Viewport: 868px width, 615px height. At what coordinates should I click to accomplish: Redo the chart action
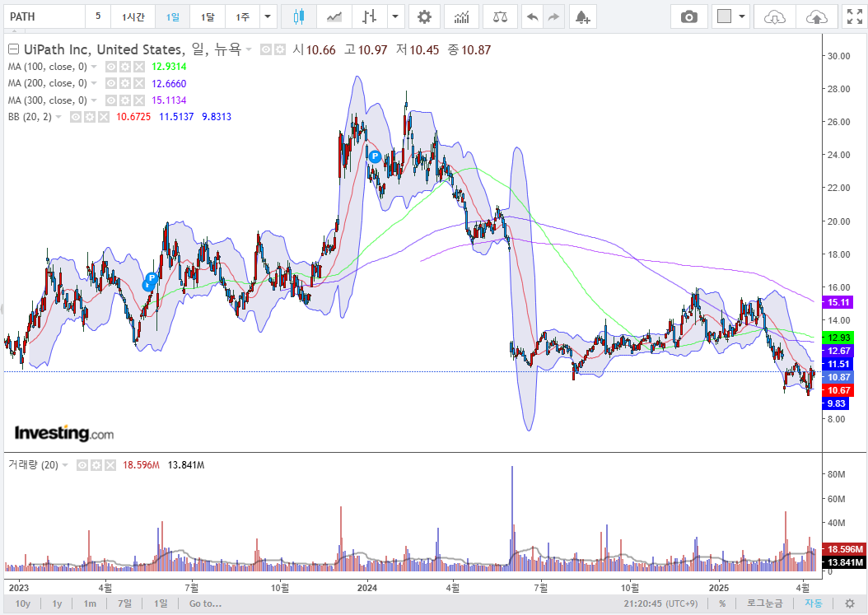pos(553,16)
